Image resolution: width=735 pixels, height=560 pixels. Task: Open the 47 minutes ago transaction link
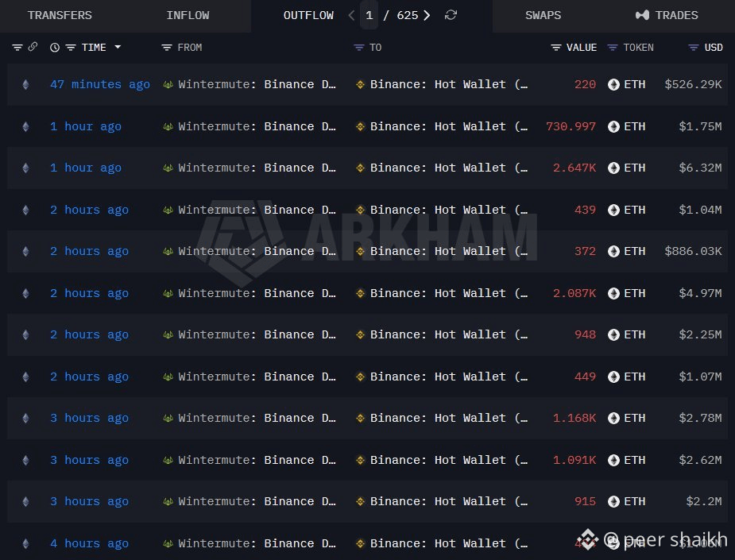tap(100, 84)
